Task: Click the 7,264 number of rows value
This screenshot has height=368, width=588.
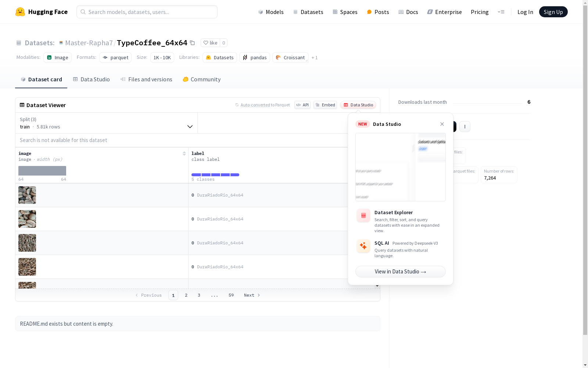Action: (x=490, y=178)
